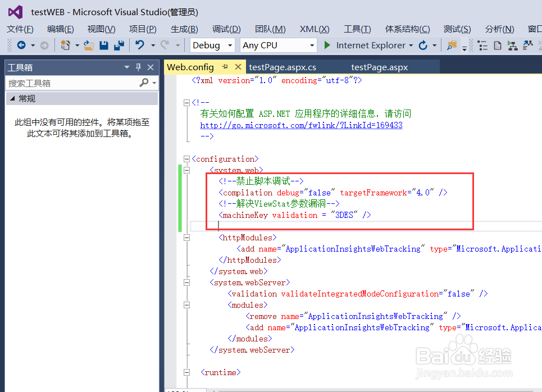The image size is (542, 392).
Task: Collapse the configuration element in Web.config
Action: coord(186,159)
